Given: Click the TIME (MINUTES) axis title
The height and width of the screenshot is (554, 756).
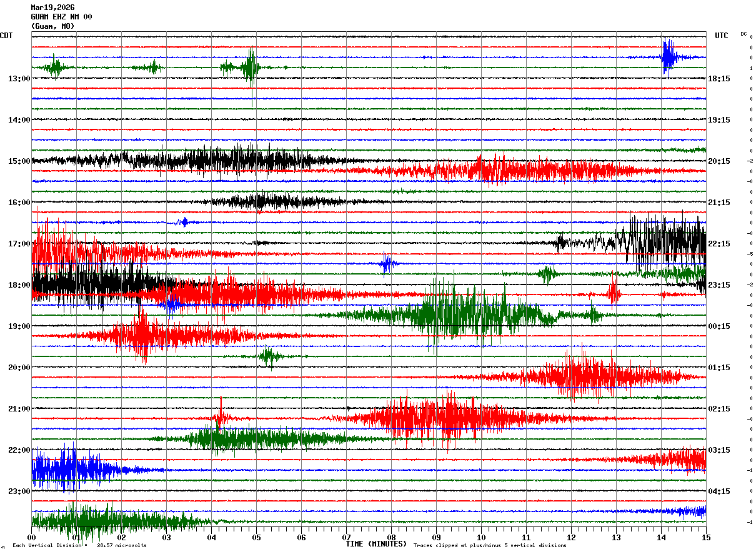Looking at the screenshot, I should tap(376, 544).
